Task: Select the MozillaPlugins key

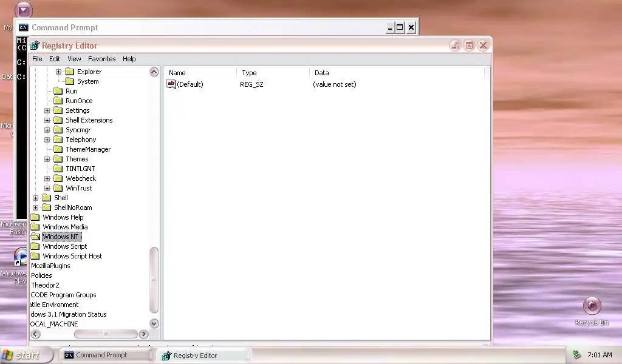Action: pos(50,266)
